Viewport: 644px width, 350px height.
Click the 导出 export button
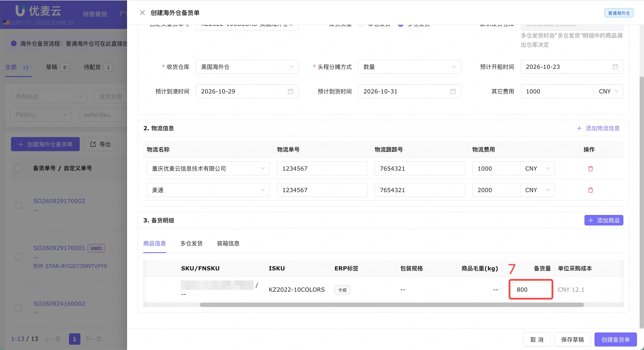[x=101, y=144]
